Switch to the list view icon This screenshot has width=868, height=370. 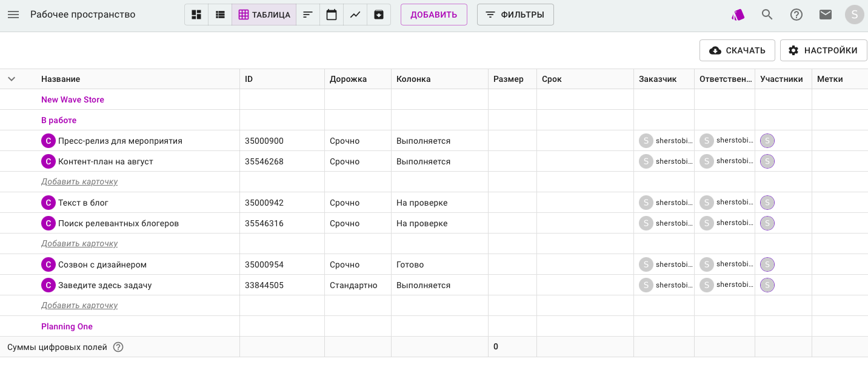220,15
